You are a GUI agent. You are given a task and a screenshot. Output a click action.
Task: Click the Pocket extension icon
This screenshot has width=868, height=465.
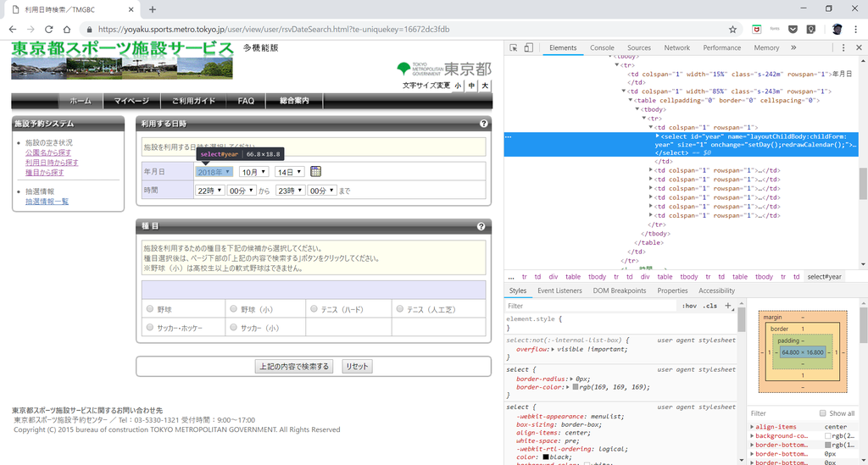[793, 30]
